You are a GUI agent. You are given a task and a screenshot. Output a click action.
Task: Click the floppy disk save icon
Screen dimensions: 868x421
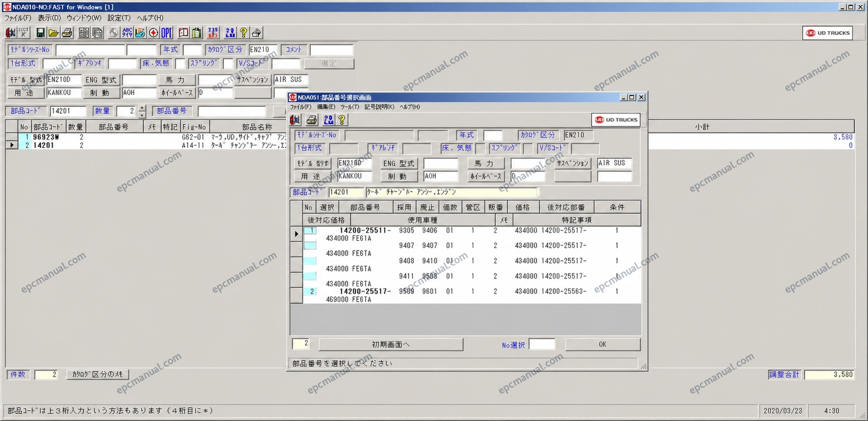point(41,33)
